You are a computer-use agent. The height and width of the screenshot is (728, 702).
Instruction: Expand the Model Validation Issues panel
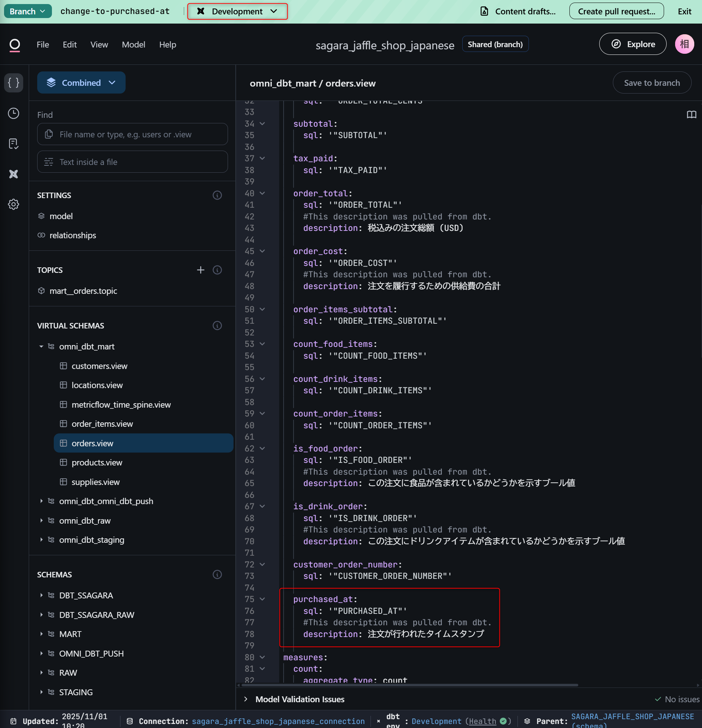coord(246,699)
